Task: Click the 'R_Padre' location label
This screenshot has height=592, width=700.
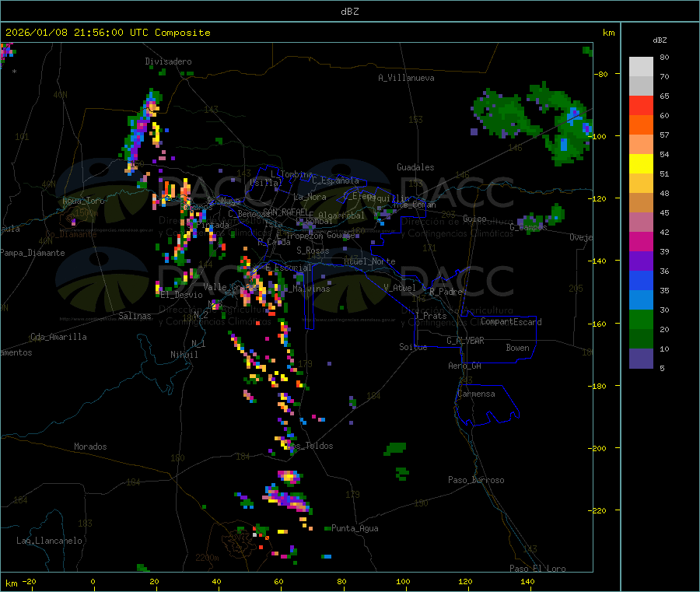Action: click(446, 292)
